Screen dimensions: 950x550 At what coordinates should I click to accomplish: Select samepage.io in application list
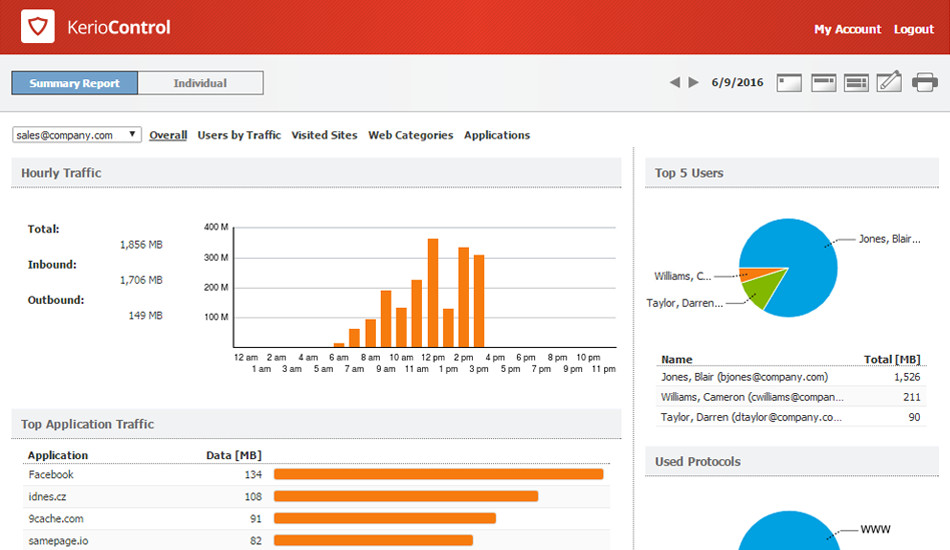(58, 540)
